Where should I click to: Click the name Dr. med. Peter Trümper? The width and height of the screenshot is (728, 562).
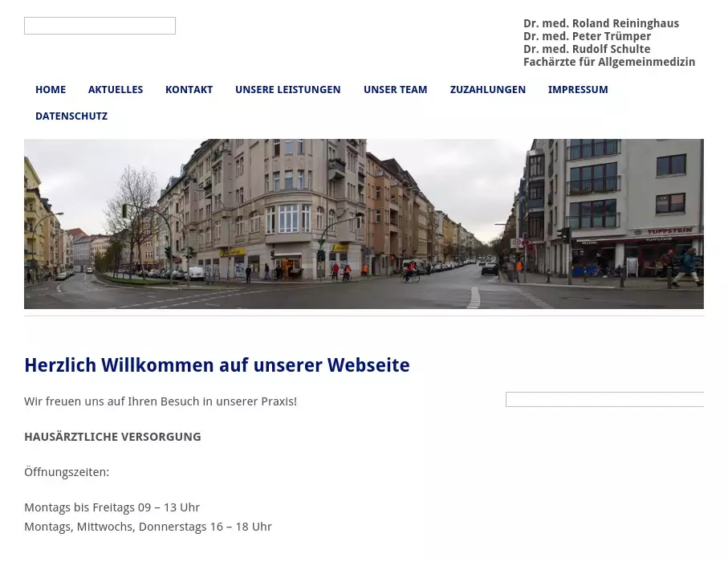click(x=587, y=36)
